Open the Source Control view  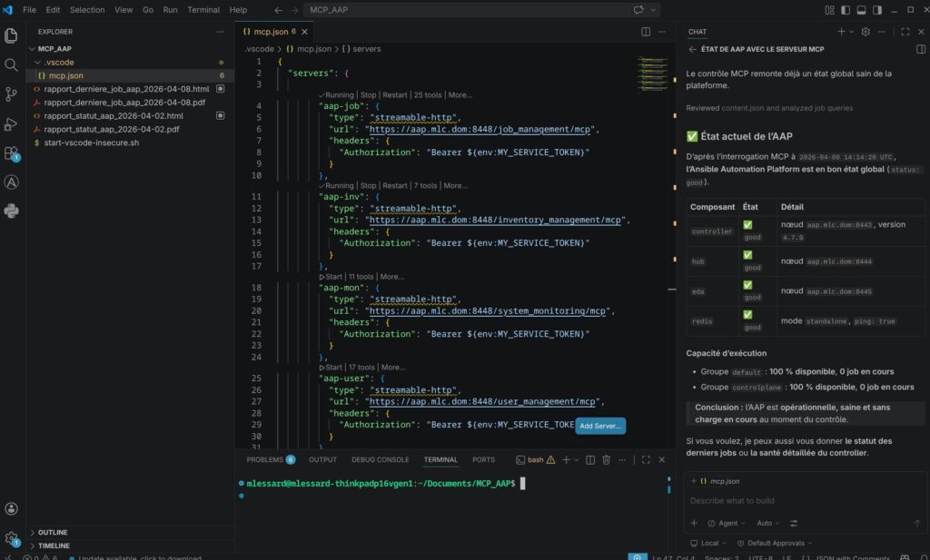point(11,94)
